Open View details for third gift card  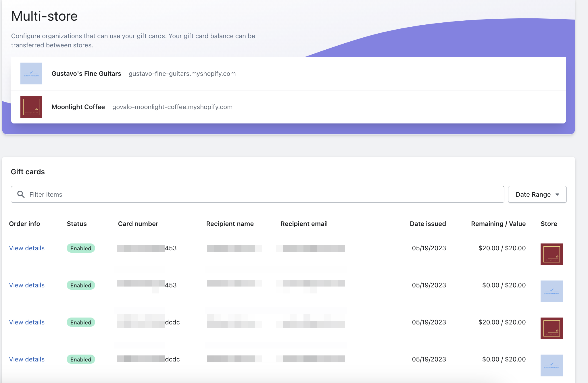[27, 322]
